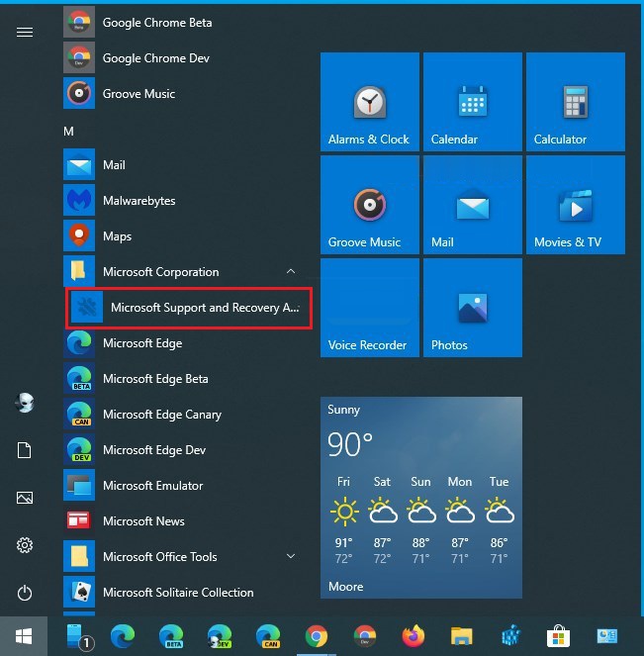Open Google Chrome Beta from app list
Image resolution: width=644 pixels, height=656 pixels.
pos(184,23)
